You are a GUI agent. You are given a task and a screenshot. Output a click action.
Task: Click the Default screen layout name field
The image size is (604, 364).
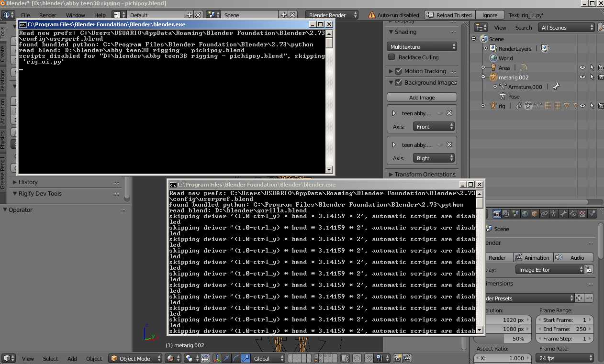coord(155,15)
